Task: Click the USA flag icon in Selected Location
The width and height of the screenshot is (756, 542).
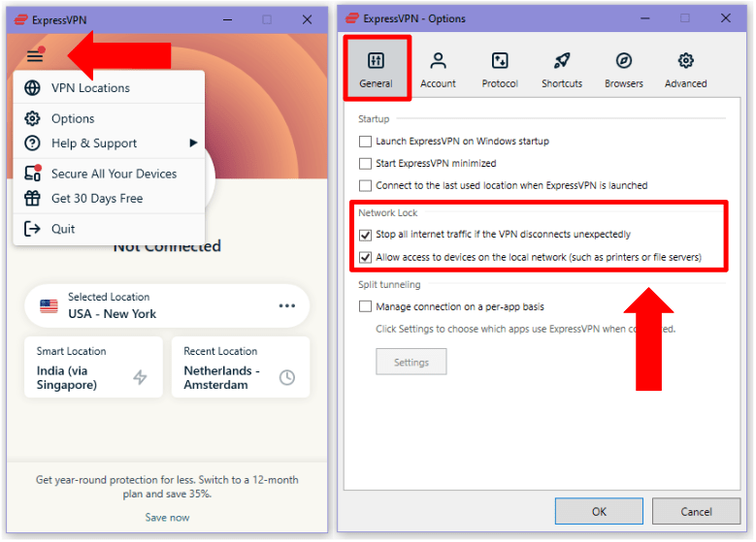Action: tap(49, 306)
